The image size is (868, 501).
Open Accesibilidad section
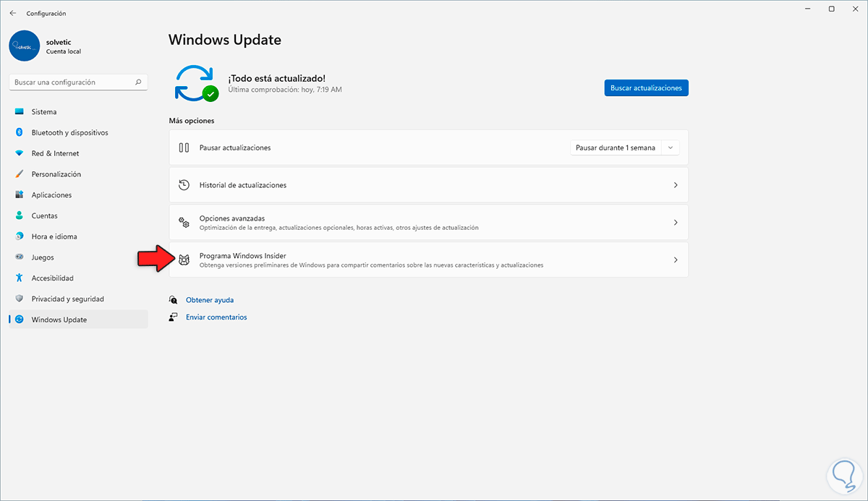point(78,278)
